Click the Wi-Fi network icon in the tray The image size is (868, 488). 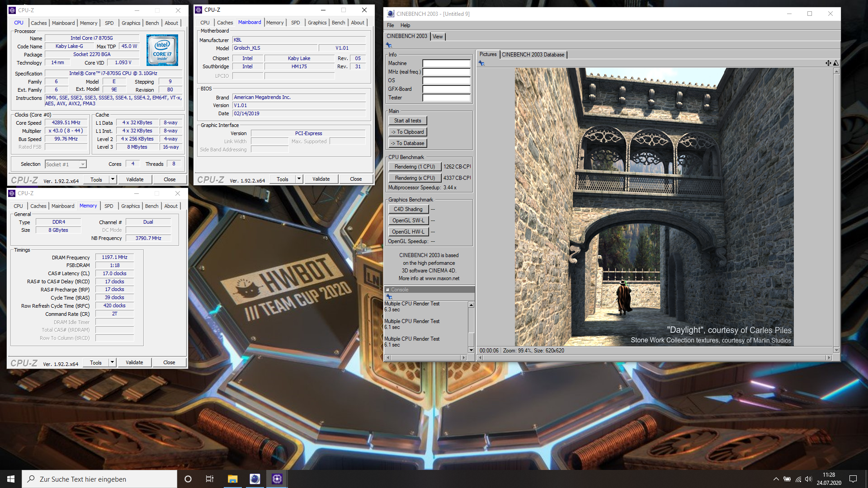(798, 479)
